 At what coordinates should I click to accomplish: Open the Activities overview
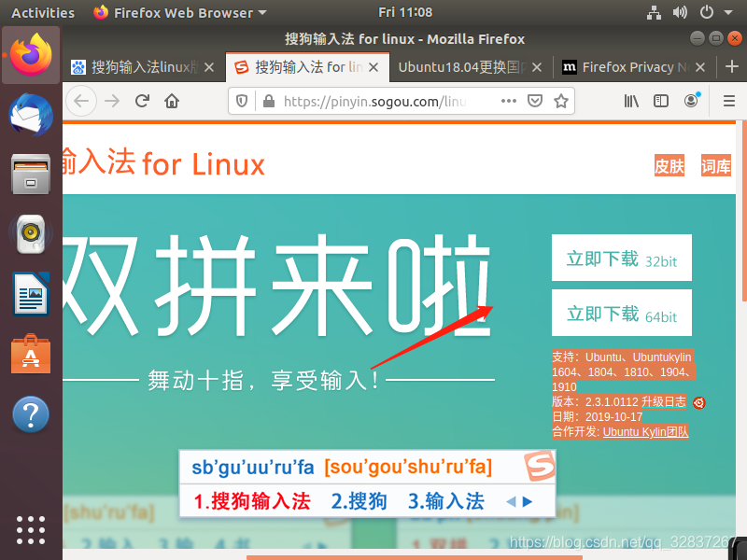click(43, 13)
